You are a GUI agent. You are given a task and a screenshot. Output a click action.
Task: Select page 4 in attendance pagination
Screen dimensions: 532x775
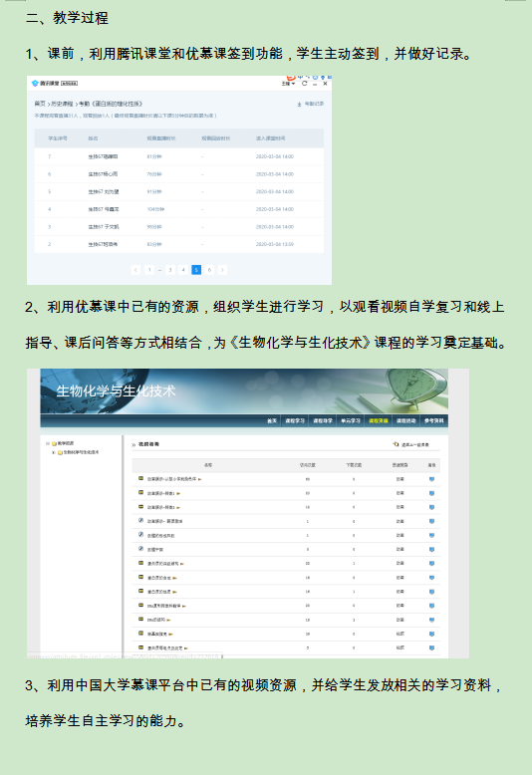tap(183, 270)
